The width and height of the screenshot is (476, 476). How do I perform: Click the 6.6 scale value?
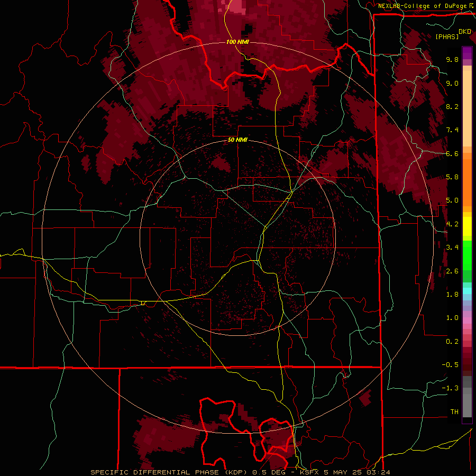(452, 153)
